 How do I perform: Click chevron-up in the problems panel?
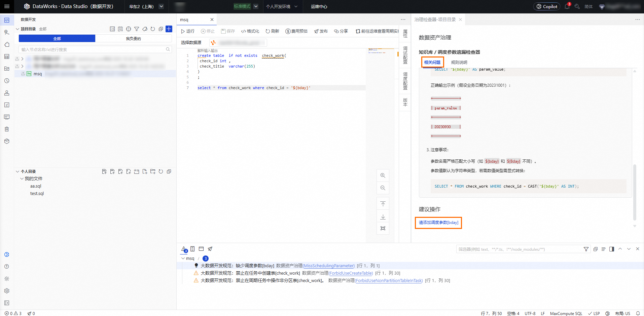(620, 249)
